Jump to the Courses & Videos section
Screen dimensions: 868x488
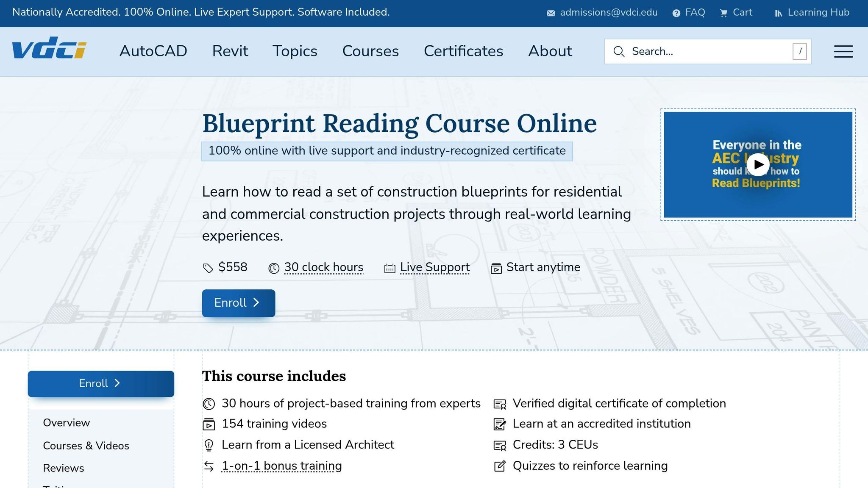pos(86,446)
